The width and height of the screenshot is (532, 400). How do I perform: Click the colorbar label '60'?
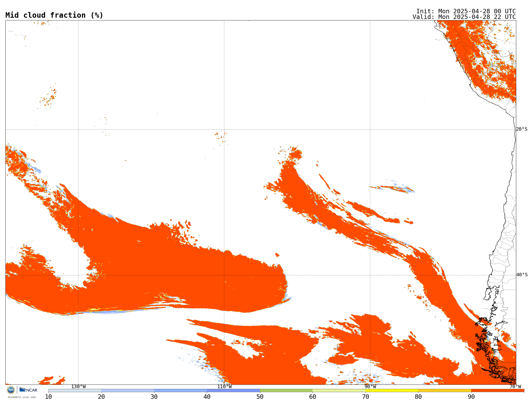pyautogui.click(x=313, y=397)
